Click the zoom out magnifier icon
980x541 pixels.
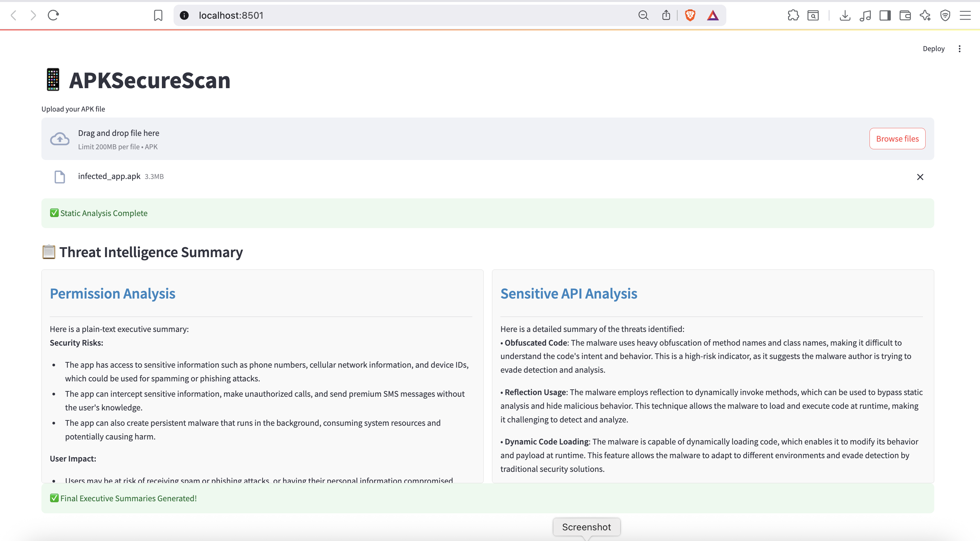point(643,15)
